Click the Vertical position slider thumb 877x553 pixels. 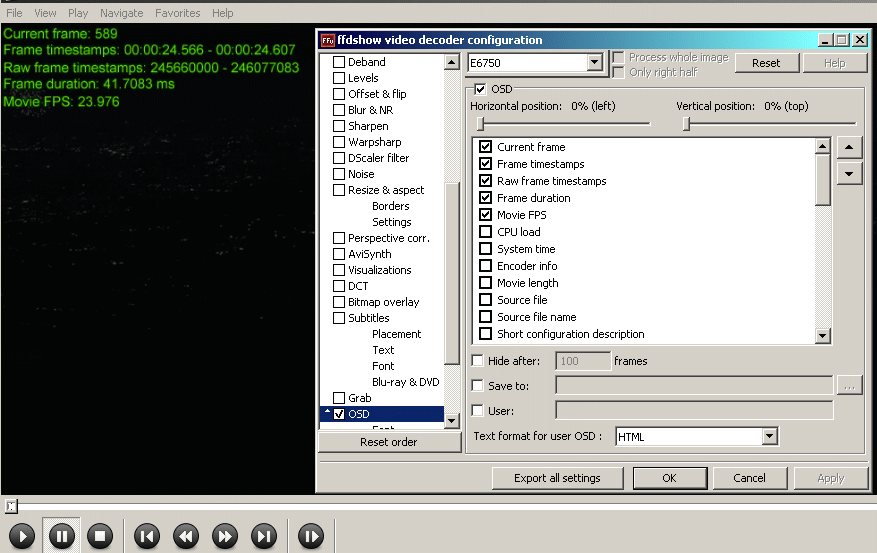click(x=686, y=124)
